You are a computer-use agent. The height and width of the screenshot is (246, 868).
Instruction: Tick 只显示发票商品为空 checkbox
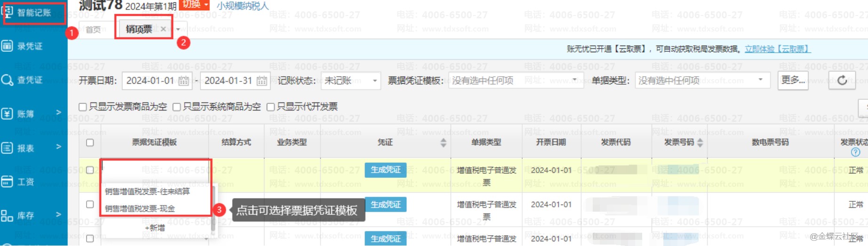83,107
